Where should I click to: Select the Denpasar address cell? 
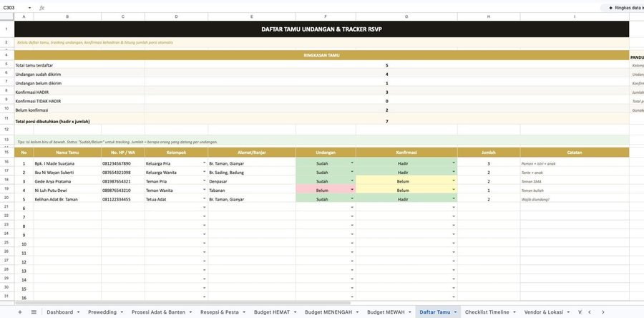(x=252, y=181)
